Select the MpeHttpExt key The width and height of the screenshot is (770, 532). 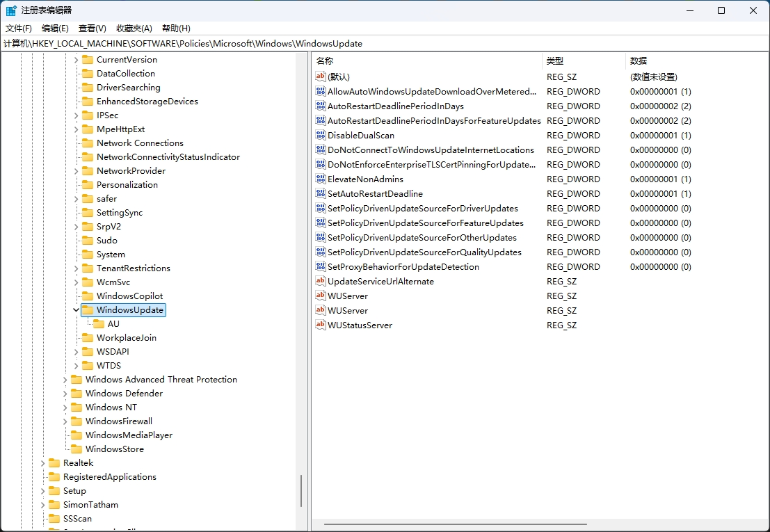click(120, 129)
